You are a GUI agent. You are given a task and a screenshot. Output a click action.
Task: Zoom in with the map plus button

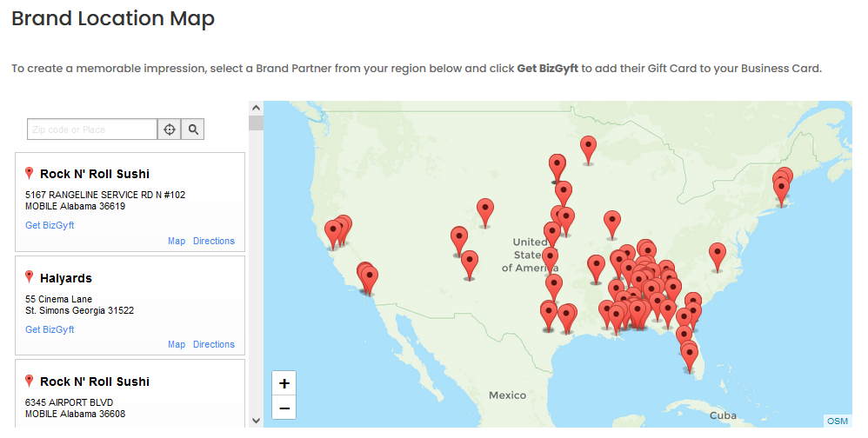284,383
